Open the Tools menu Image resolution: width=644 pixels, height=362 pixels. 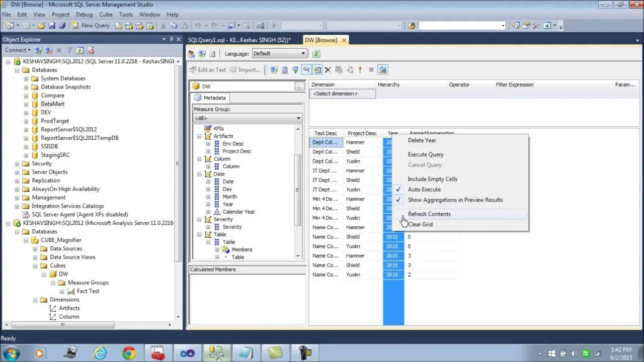[126, 15]
